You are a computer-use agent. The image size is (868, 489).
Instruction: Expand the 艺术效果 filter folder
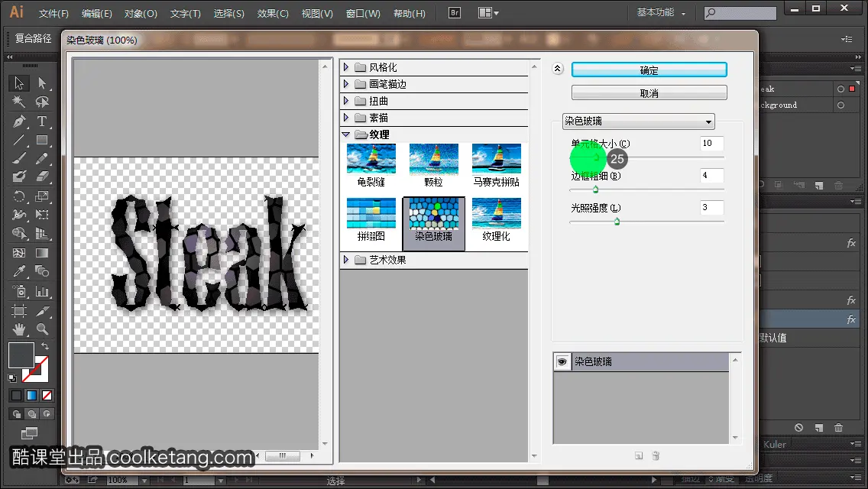[346, 260]
